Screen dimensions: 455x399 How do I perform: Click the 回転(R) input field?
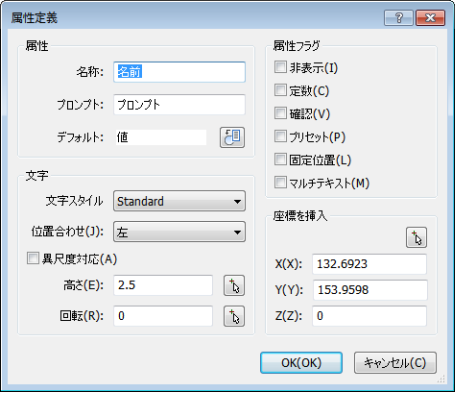tap(163, 316)
